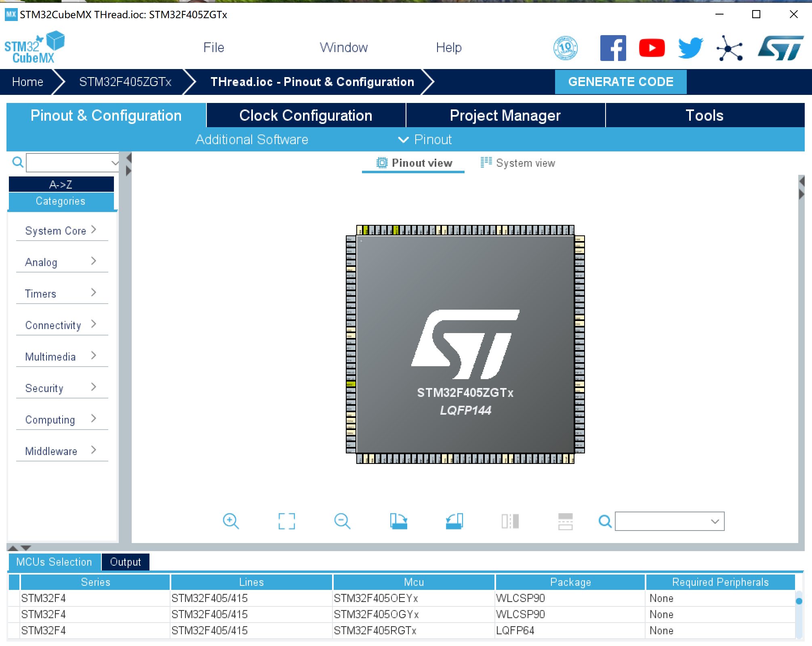Open the STM32CubeMX YouTube channel icon
This screenshot has height=646, width=812.
pos(651,47)
